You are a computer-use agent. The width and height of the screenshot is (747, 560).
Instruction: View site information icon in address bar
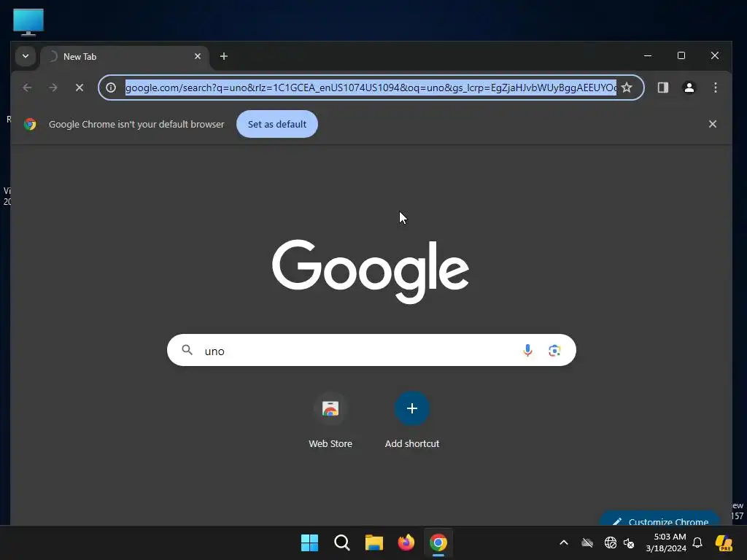click(x=111, y=87)
